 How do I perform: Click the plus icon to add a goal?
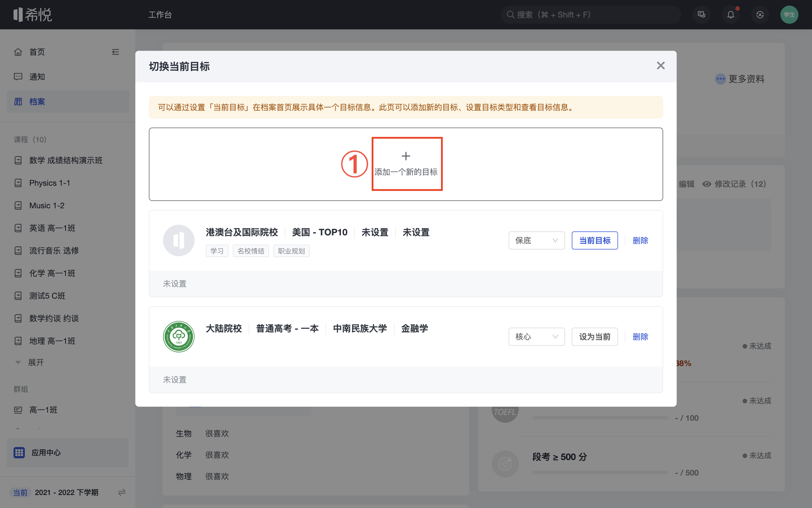click(x=406, y=156)
